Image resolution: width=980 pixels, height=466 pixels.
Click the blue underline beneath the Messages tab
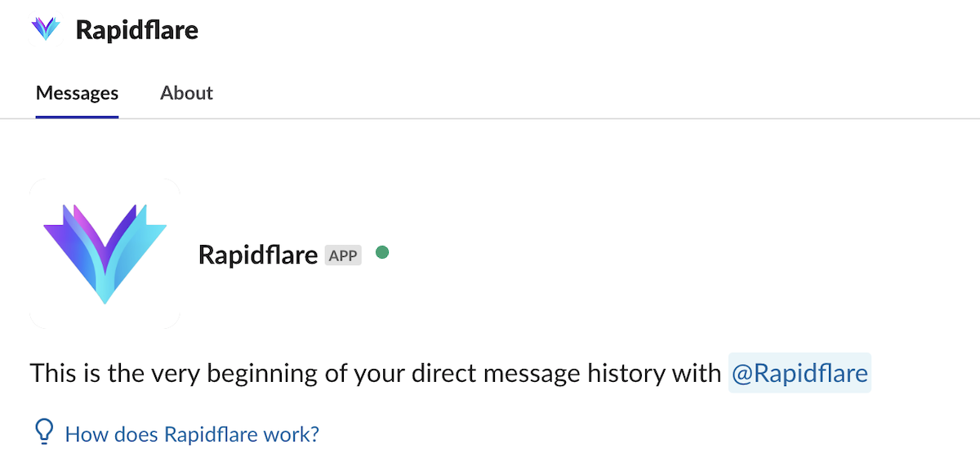click(x=77, y=117)
